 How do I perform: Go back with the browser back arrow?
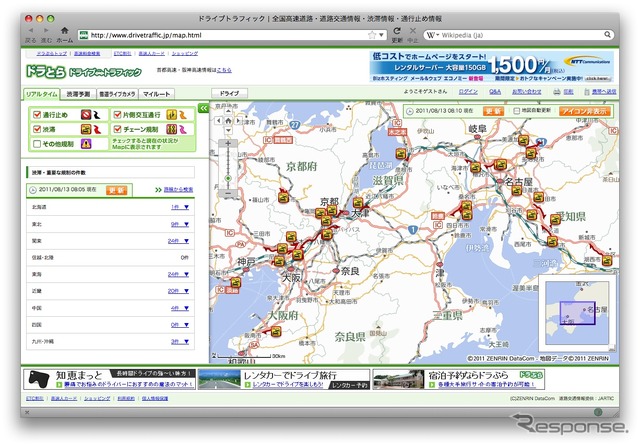click(x=30, y=30)
